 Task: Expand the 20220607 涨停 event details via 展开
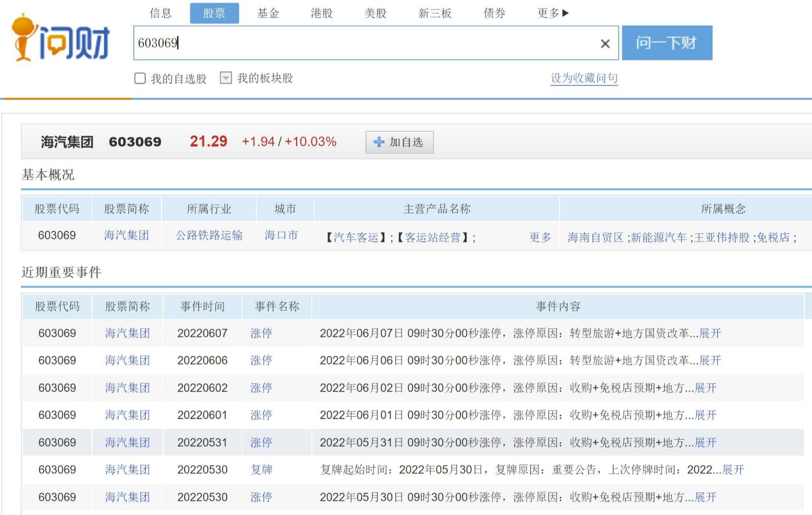709,334
